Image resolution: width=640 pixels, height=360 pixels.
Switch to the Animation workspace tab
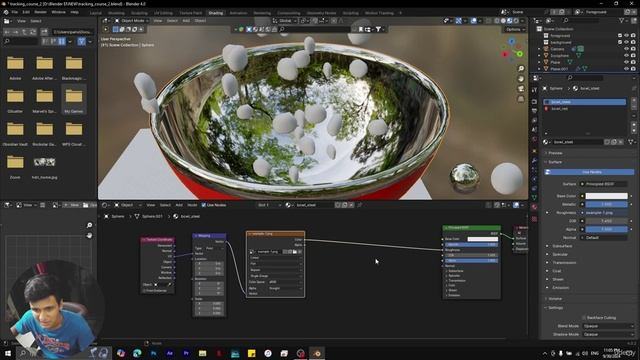(238, 13)
